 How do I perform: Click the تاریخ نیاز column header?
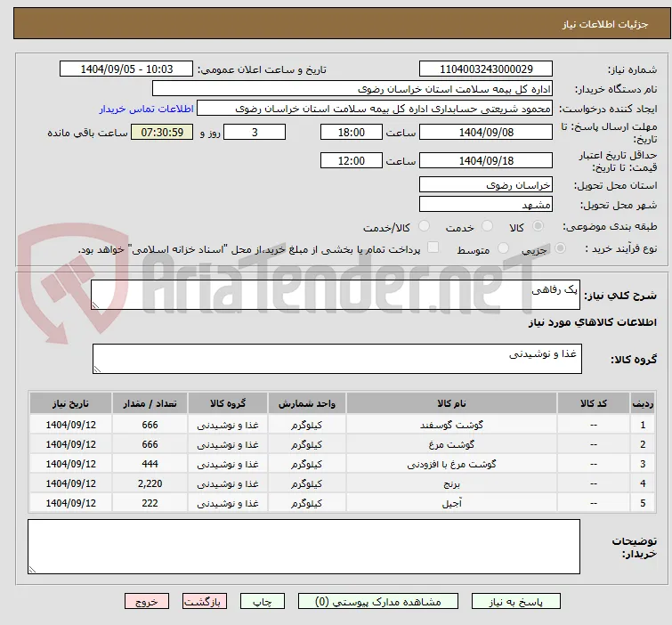[x=70, y=403]
